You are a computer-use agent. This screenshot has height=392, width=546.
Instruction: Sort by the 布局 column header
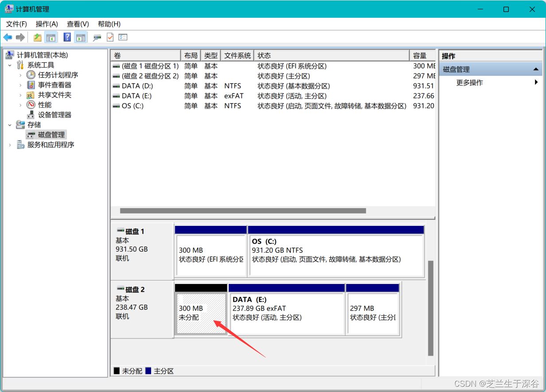pyautogui.click(x=191, y=55)
